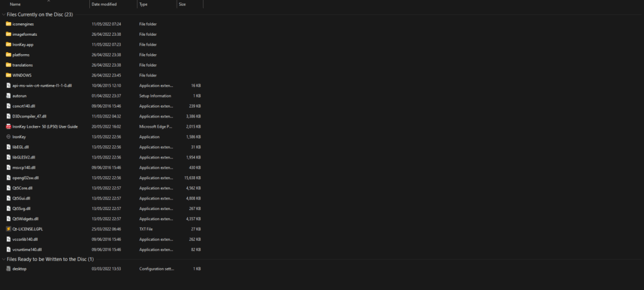Click the autorun setup information icon

coord(8,96)
